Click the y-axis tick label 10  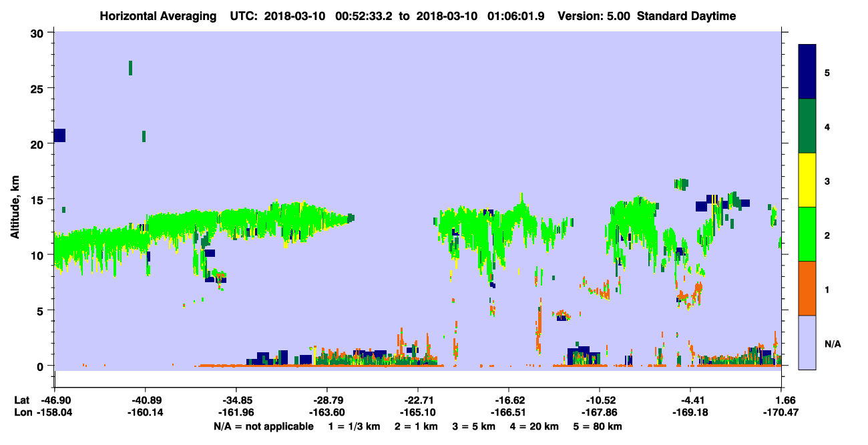click(39, 255)
